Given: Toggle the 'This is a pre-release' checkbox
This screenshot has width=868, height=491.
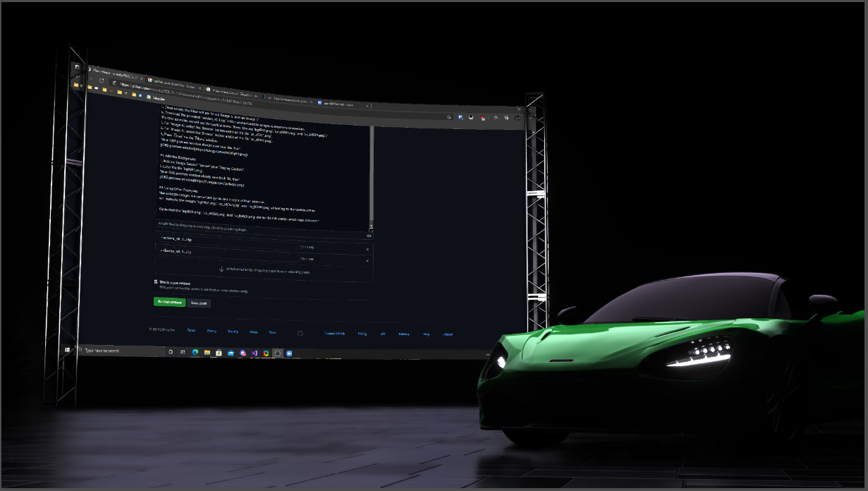Looking at the screenshot, I should point(156,281).
